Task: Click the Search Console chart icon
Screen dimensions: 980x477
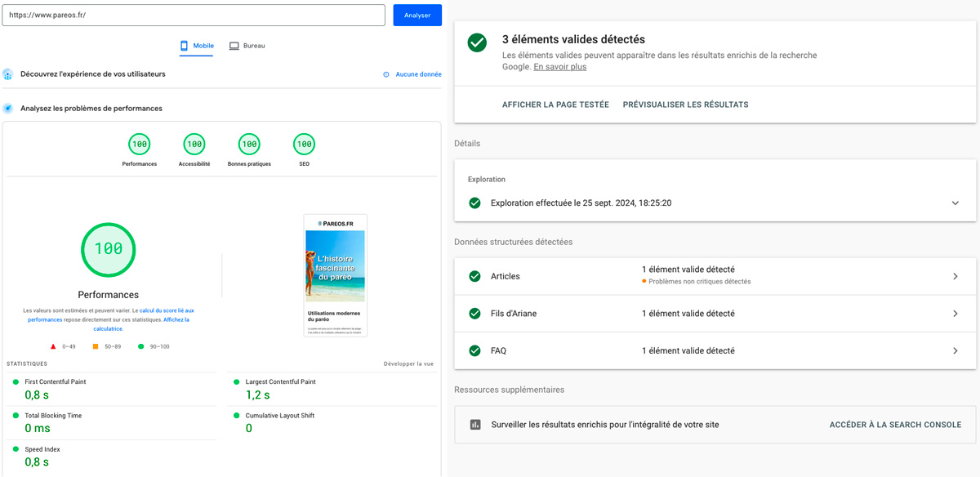Action: (474, 424)
